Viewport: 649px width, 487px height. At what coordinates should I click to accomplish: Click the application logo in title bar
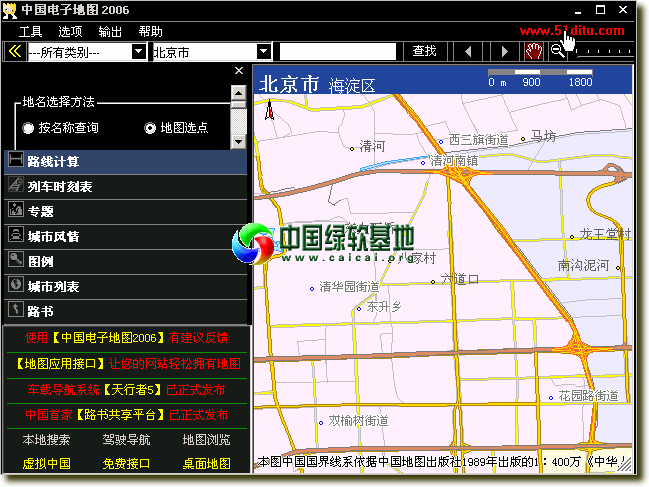[x=10, y=10]
